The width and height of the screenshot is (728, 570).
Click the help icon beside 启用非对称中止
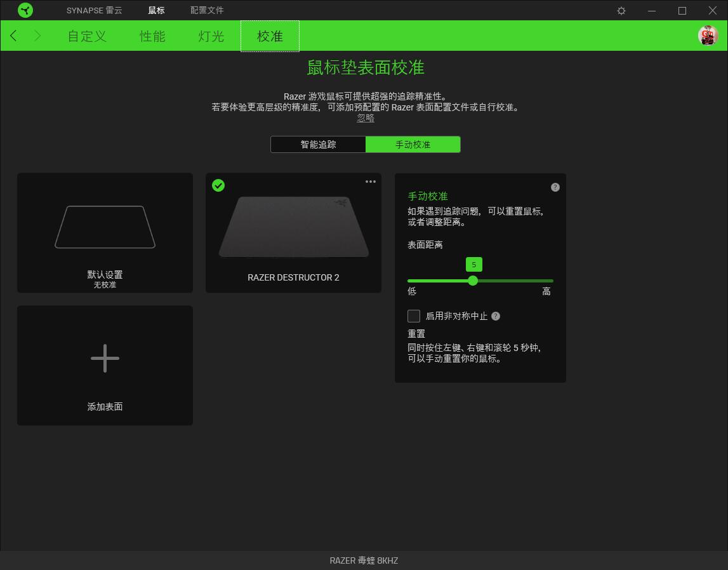pyautogui.click(x=496, y=316)
